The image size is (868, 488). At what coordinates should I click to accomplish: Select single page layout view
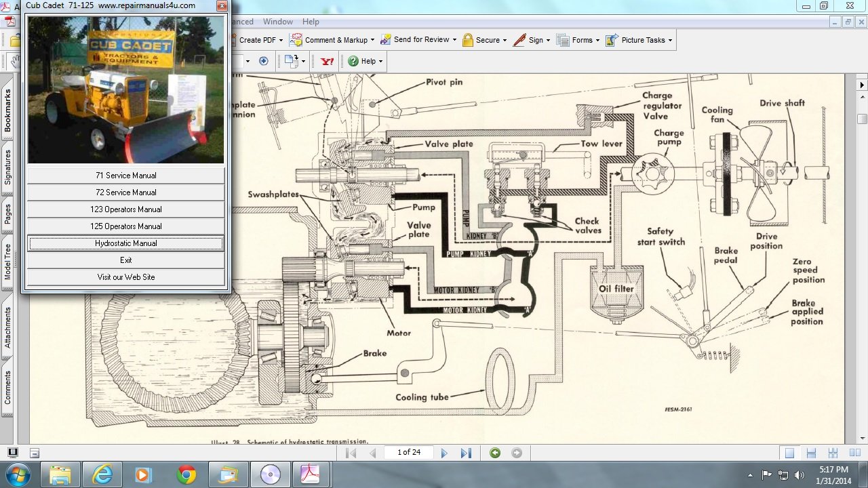coord(789,453)
